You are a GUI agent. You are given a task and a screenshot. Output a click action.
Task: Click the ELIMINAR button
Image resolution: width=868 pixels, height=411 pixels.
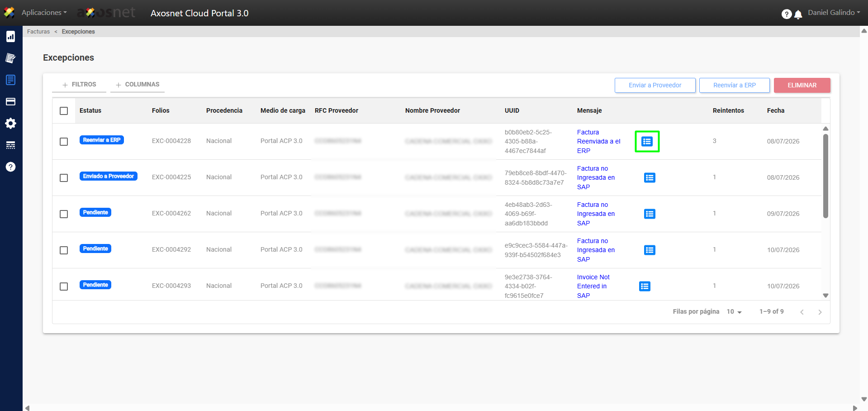point(802,85)
